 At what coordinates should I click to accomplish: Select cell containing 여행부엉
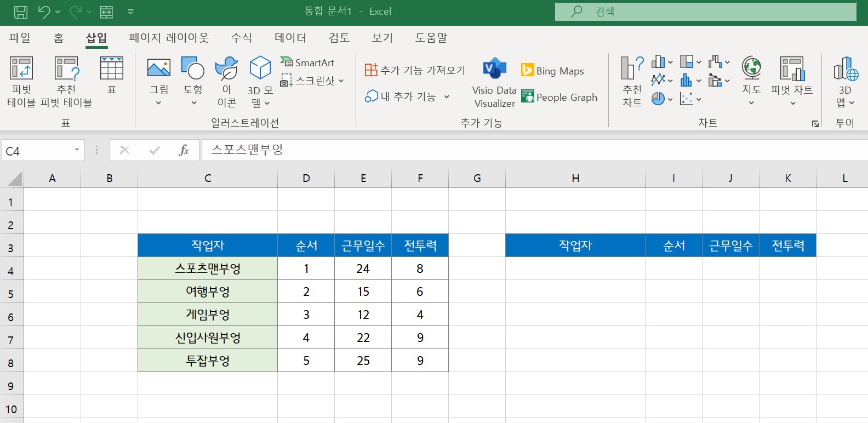[208, 291]
